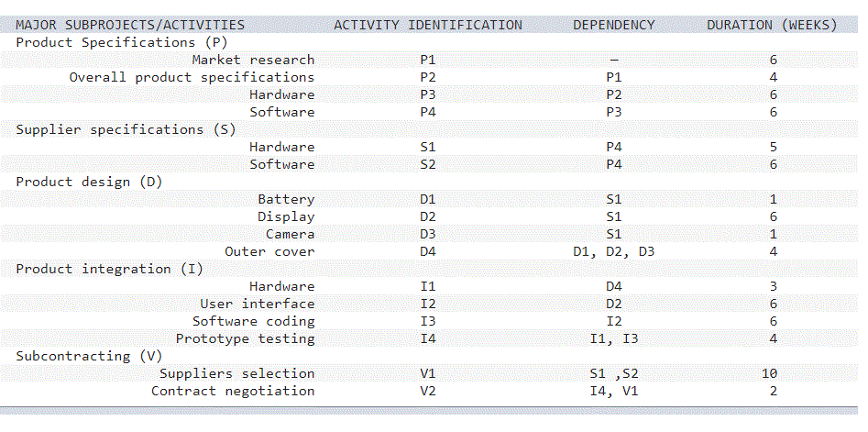This screenshot has width=868, height=432.
Task: Click the User interface activity name
Action: pyautogui.click(x=258, y=305)
